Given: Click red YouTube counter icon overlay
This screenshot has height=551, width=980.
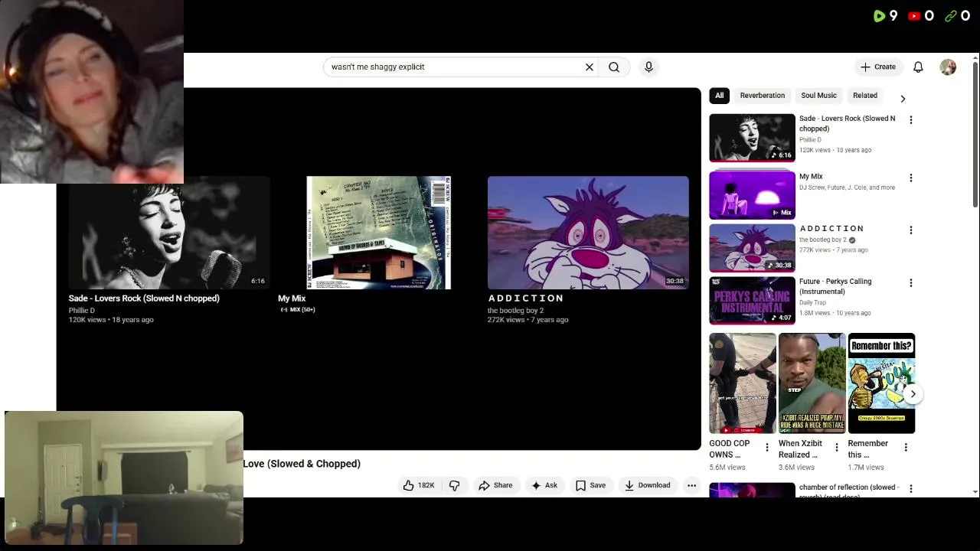Looking at the screenshot, I should click(914, 15).
